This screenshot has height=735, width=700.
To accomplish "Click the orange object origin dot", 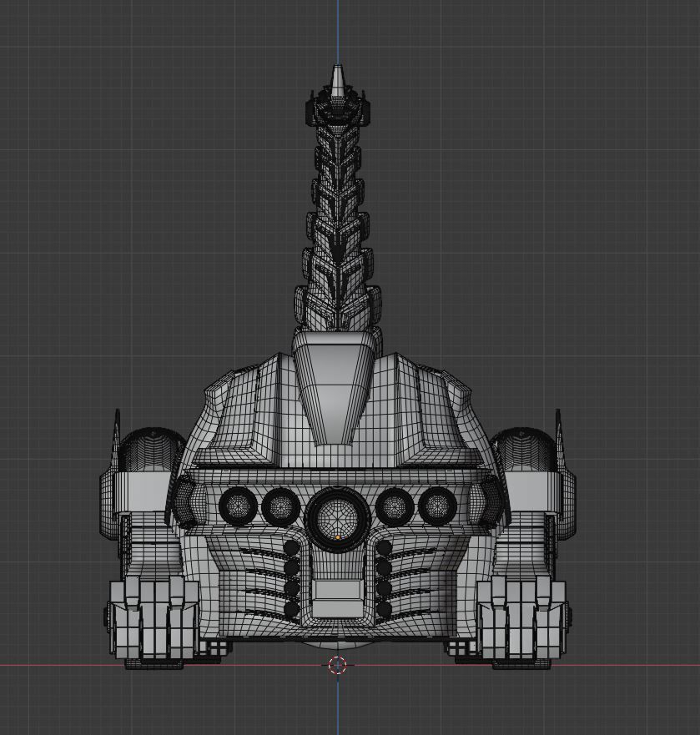I will (338, 537).
